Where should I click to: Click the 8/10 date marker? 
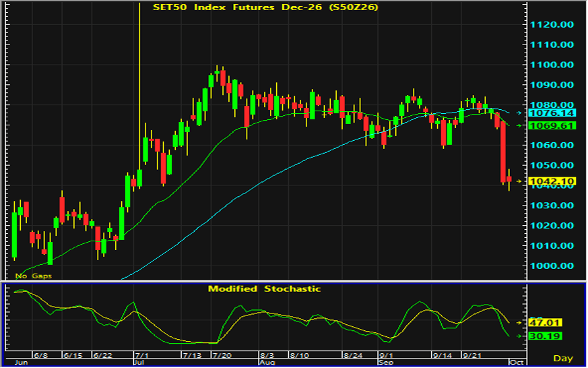click(x=299, y=355)
